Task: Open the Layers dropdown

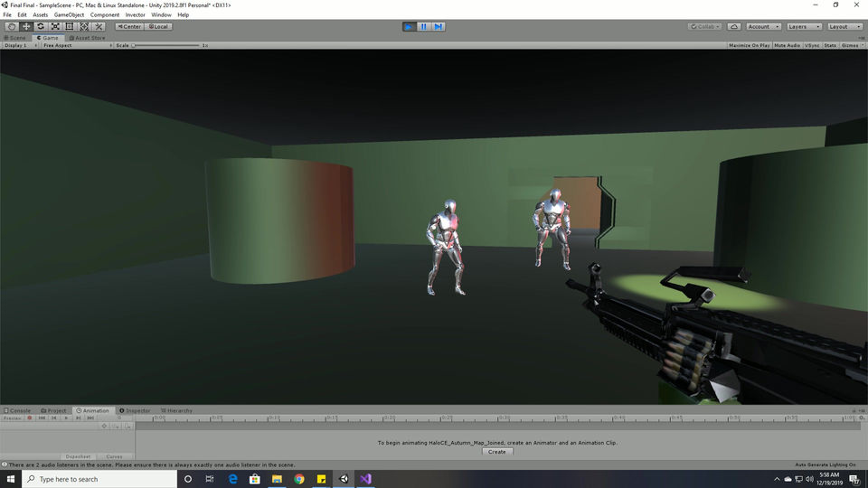Action: (x=804, y=26)
